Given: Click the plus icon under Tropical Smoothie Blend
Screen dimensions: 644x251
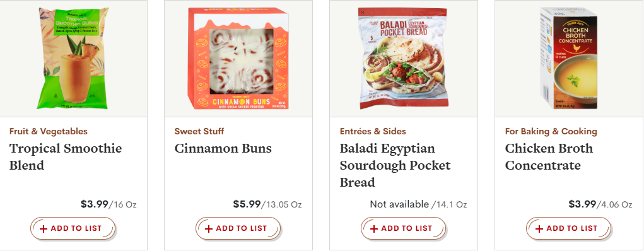Looking at the screenshot, I should tap(44, 229).
